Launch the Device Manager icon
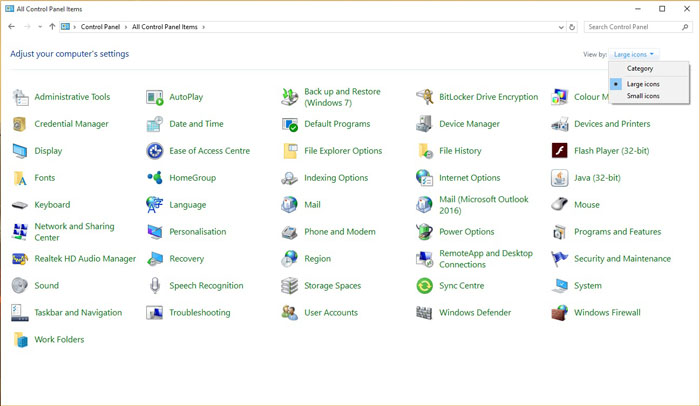Screen dimensions: 700x406 tap(425, 124)
